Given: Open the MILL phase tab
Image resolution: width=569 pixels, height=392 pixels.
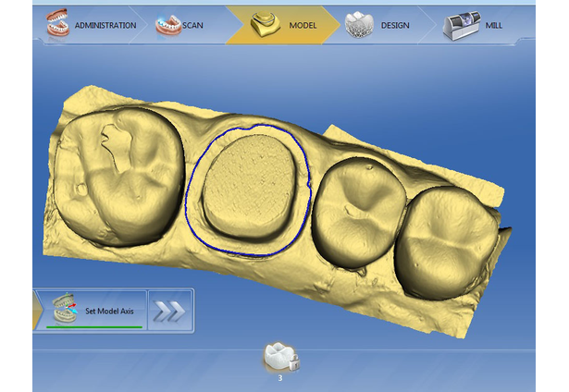Looking at the screenshot, I should pos(476,25).
